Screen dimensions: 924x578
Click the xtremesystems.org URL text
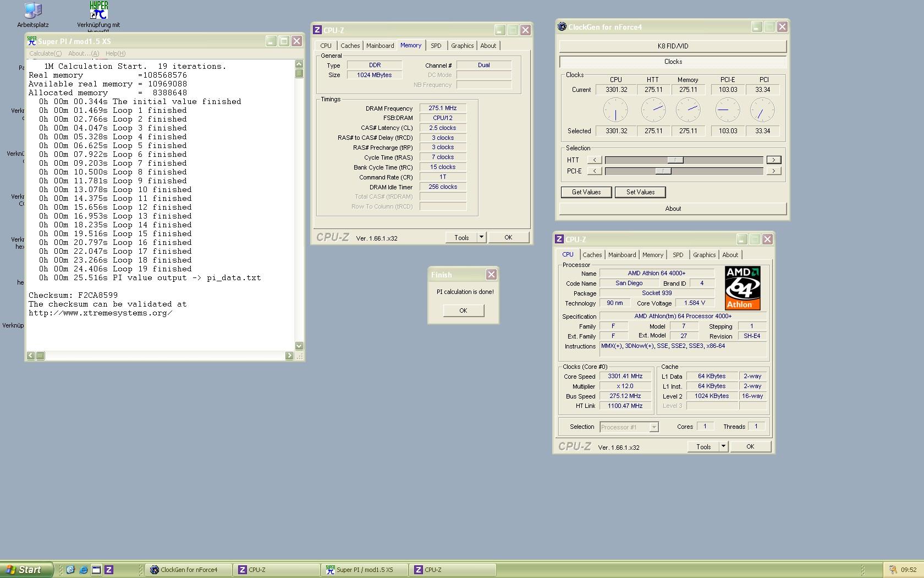(x=101, y=313)
